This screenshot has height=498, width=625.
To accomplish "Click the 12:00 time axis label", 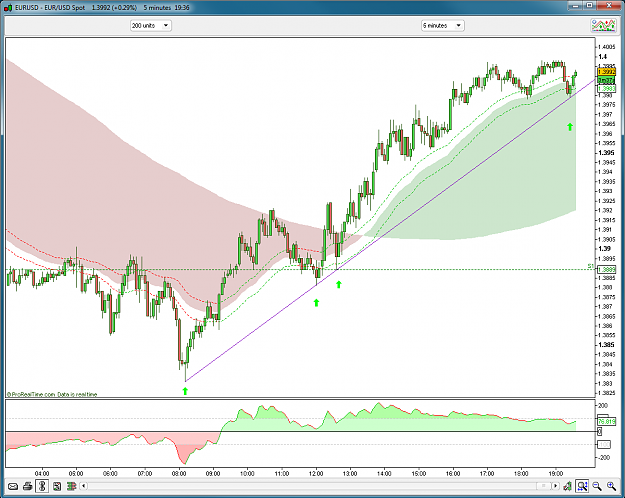I will click(316, 474).
